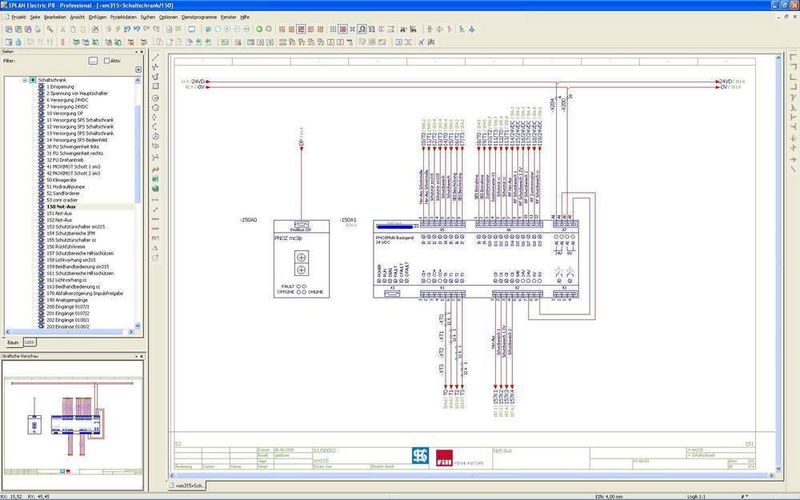Image resolution: width=800 pixels, height=500 pixels.
Task: Switch to the Liste tab
Action: click(x=30, y=342)
